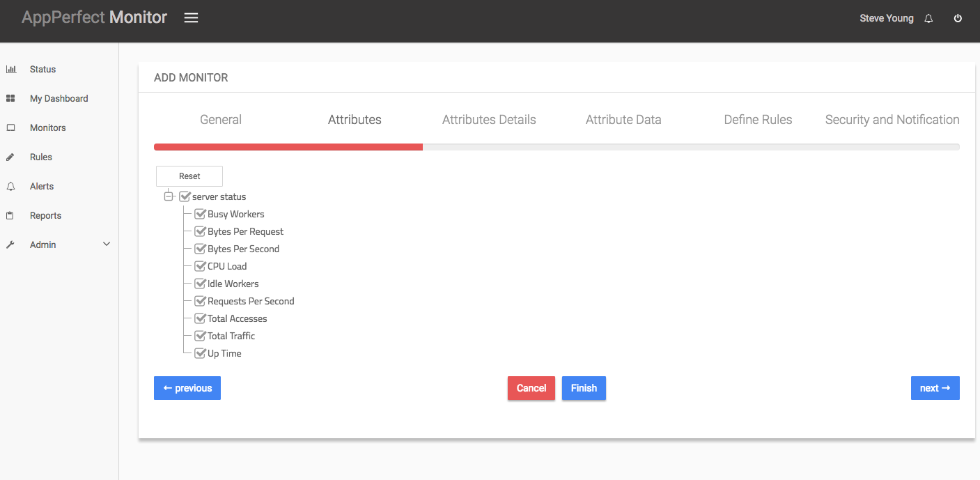This screenshot has width=980, height=480.
Task: Click the Status bar-chart icon
Action: click(10, 69)
